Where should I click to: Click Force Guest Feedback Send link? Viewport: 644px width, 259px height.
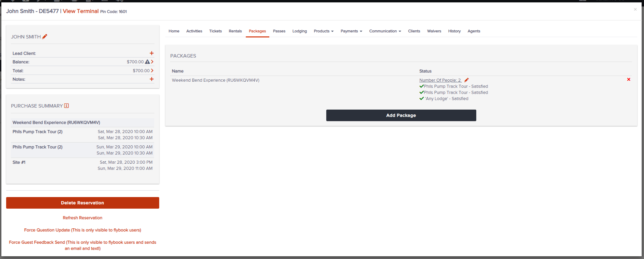(83, 245)
